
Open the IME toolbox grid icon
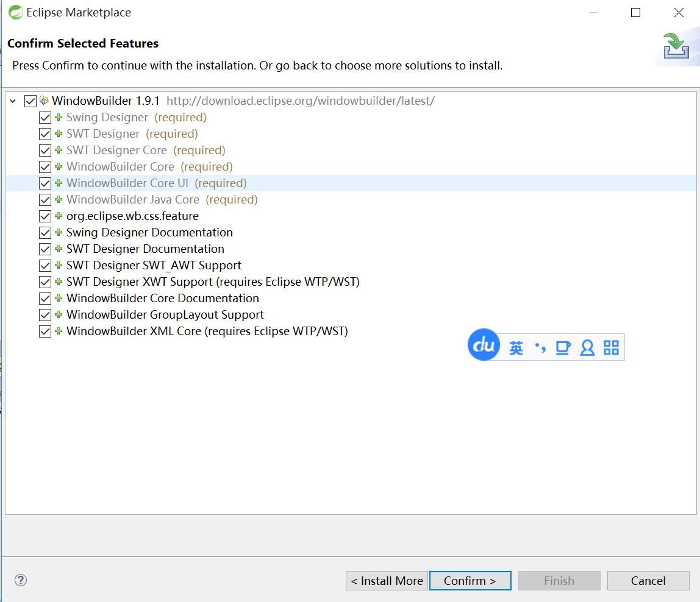[x=611, y=348]
